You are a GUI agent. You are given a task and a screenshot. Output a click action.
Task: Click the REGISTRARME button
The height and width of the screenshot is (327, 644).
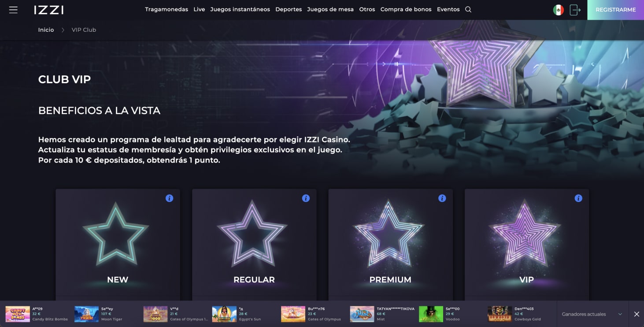tap(615, 10)
